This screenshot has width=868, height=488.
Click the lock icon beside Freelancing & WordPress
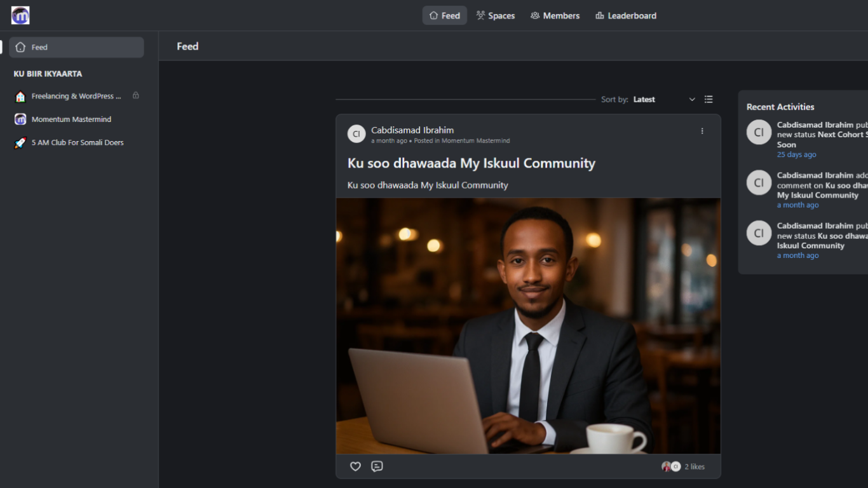click(x=135, y=96)
